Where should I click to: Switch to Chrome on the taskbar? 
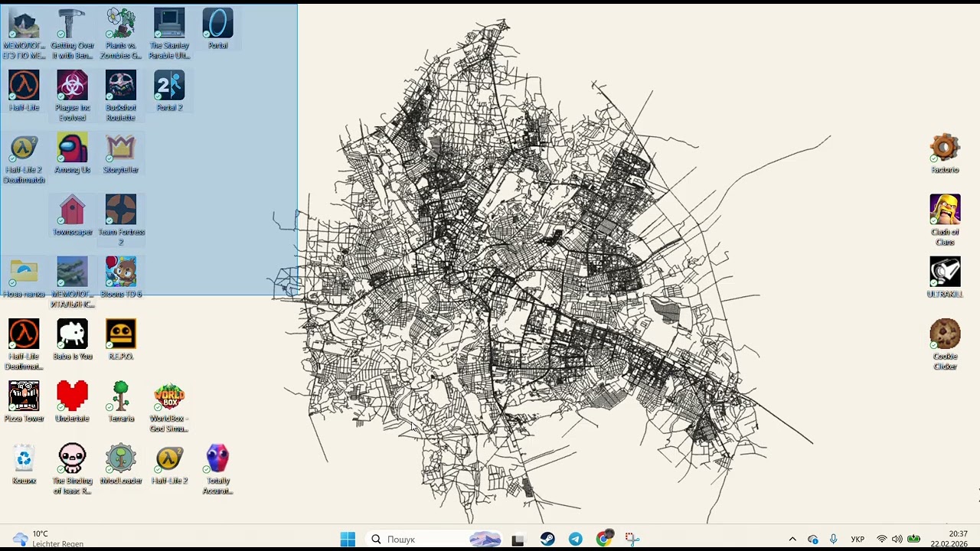pyautogui.click(x=604, y=539)
